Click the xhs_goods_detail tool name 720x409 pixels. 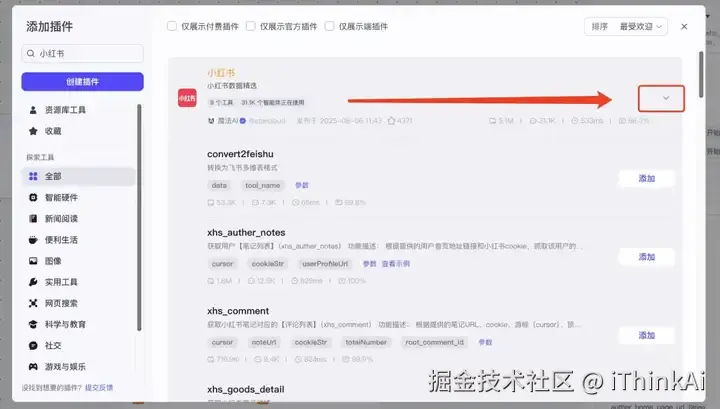pyautogui.click(x=246, y=390)
